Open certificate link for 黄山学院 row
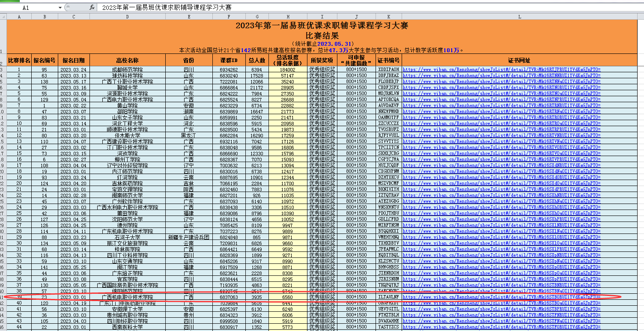The height and width of the screenshot is (331, 644). pos(501,106)
